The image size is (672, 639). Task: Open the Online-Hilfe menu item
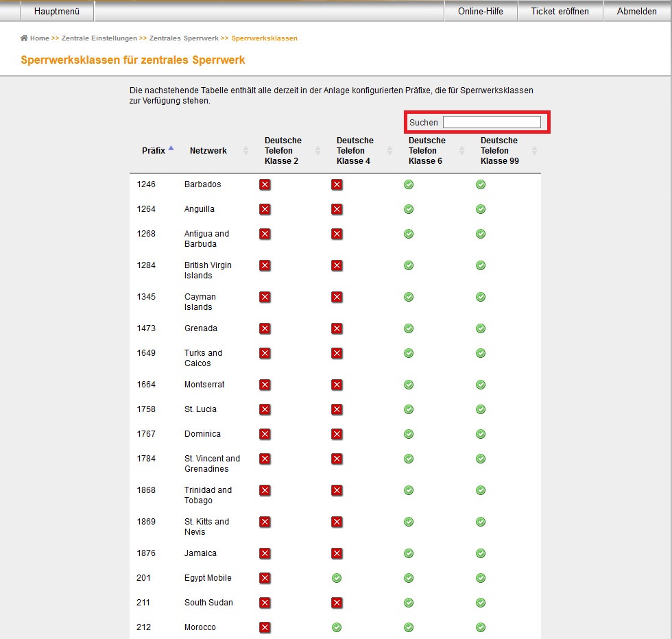(481, 11)
